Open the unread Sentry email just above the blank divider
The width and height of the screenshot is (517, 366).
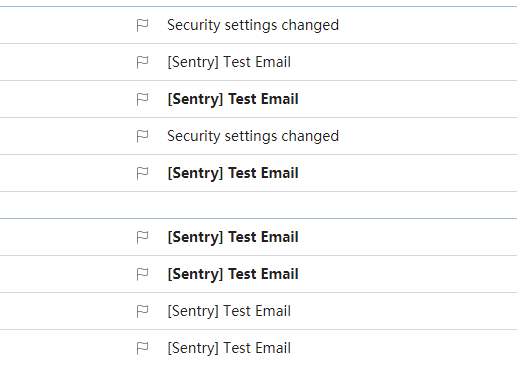click(233, 173)
